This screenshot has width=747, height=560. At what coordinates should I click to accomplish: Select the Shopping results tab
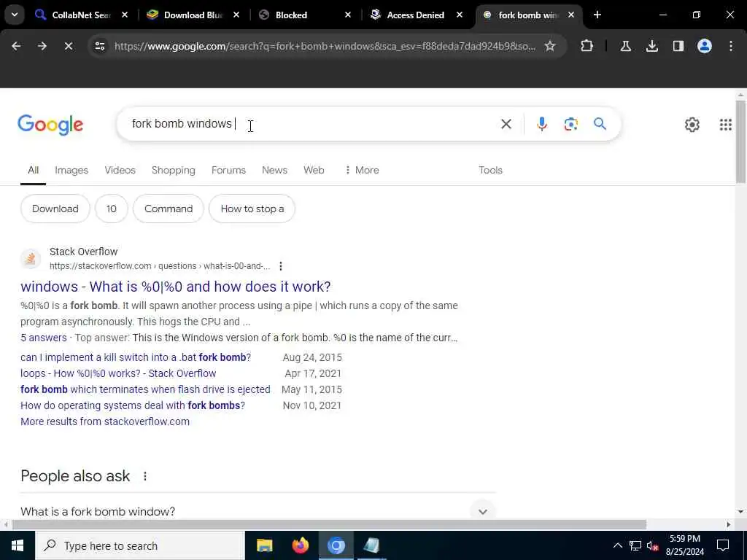(x=174, y=171)
